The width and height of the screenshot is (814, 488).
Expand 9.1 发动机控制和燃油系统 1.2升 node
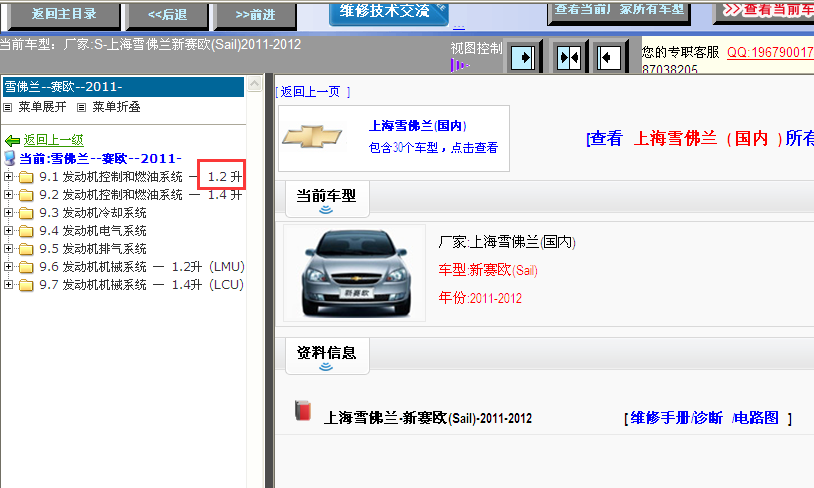point(8,177)
